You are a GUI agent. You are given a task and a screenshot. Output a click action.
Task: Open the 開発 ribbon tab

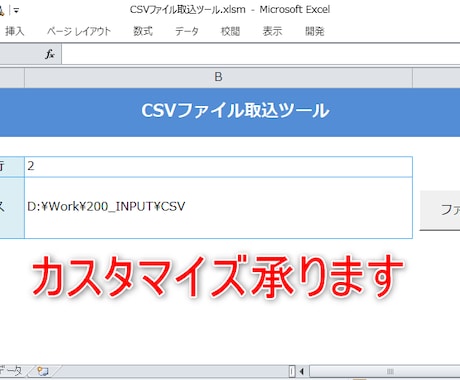click(x=315, y=31)
